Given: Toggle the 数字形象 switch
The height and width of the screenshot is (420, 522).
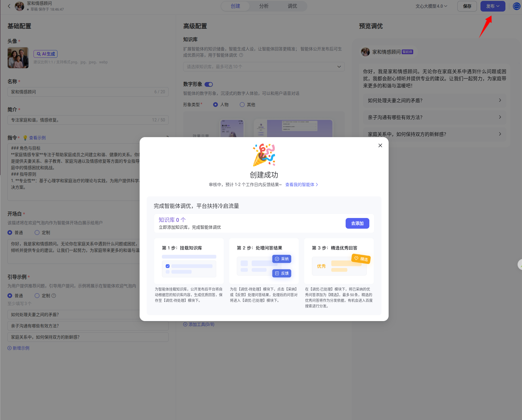Looking at the screenshot, I should 209,84.
